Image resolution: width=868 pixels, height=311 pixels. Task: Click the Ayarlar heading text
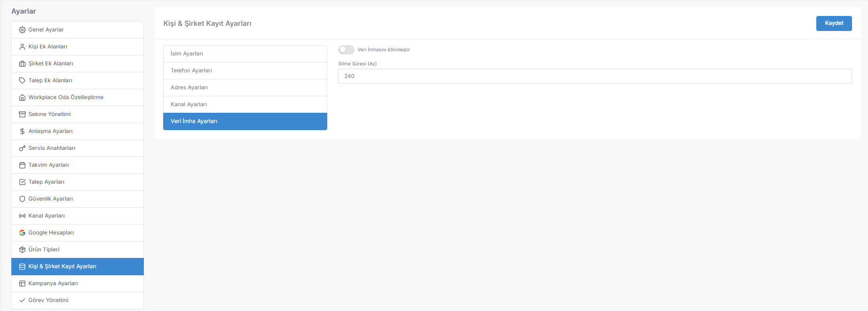tap(24, 11)
